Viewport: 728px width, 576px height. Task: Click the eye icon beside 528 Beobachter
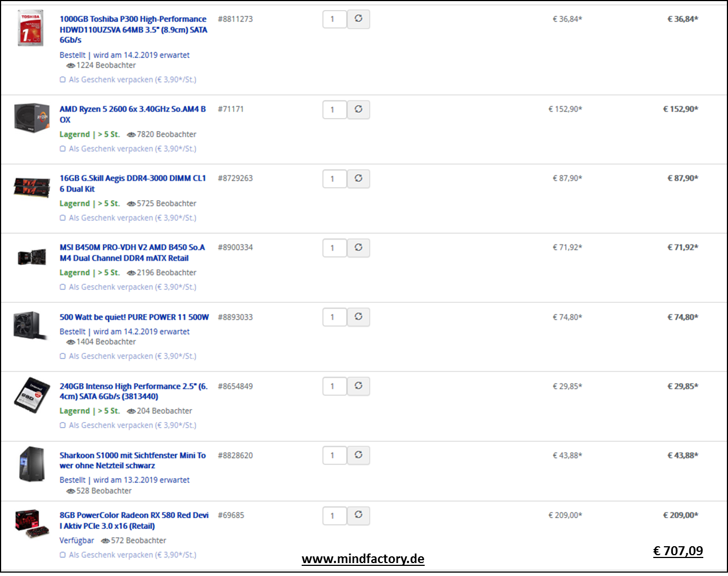pos(71,491)
